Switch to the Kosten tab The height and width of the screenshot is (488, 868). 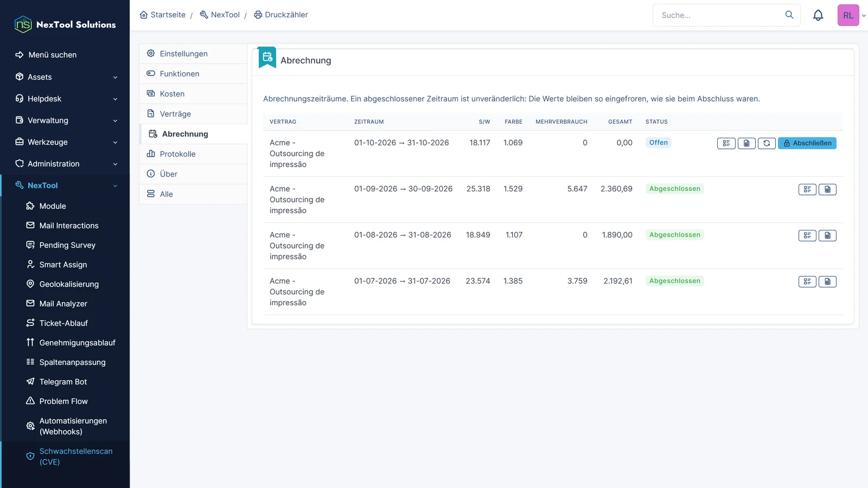193,94
